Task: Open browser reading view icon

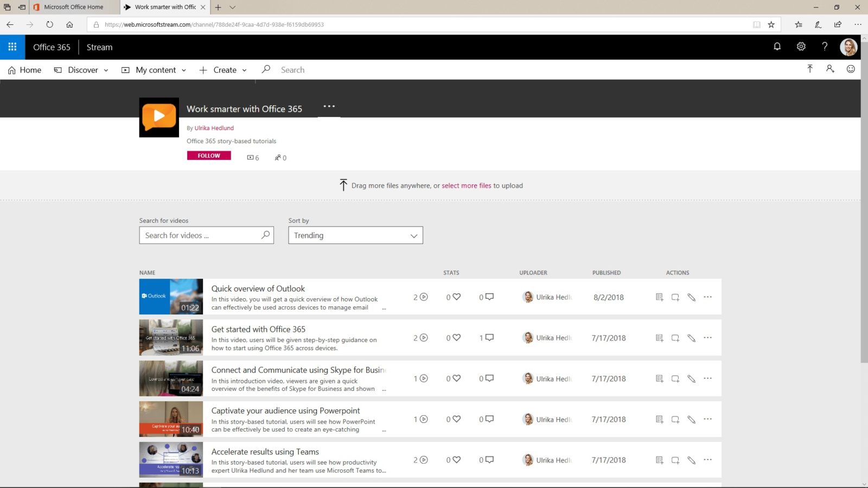Action: [x=756, y=24]
